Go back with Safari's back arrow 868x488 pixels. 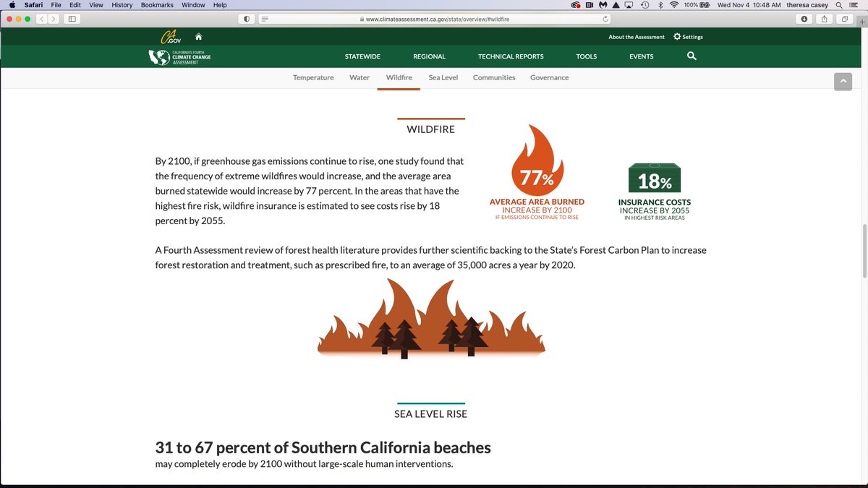(x=42, y=19)
